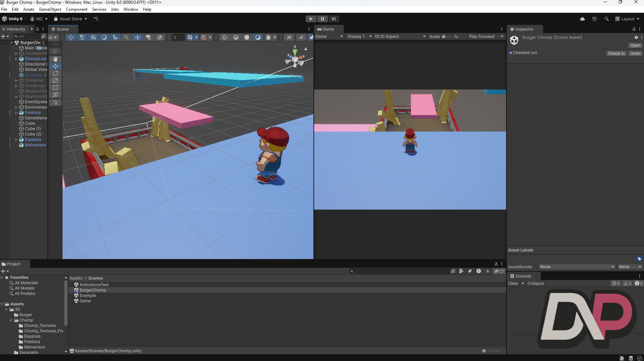Click the Check in button
Viewport: 644px width, 361px height.
click(616, 53)
